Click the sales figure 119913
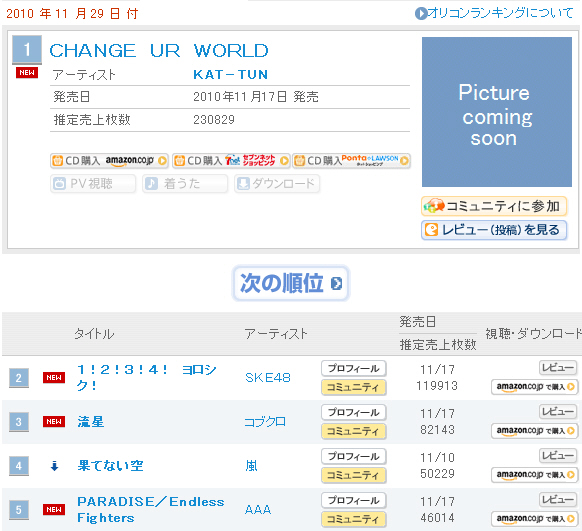The width and height of the screenshot is (582, 531). pos(437,386)
